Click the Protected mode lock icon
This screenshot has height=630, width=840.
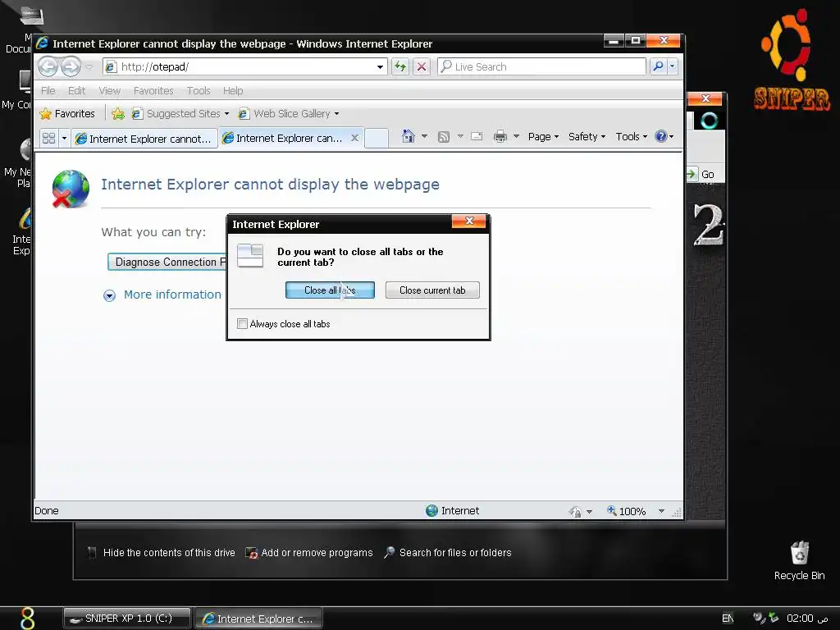click(x=575, y=512)
